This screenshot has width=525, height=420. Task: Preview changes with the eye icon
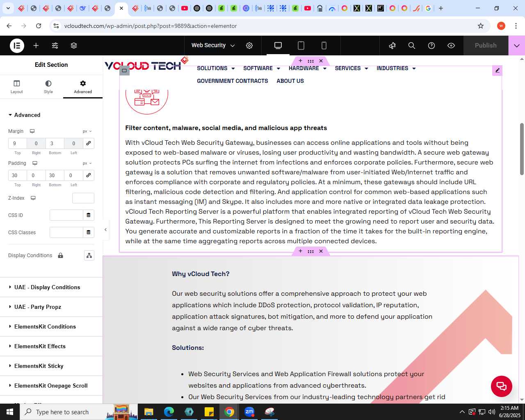[451, 46]
